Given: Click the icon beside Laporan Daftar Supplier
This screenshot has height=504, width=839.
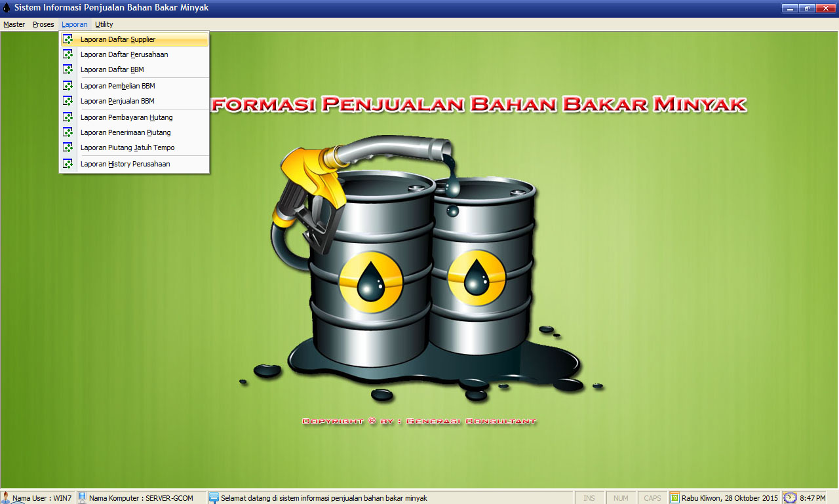Looking at the screenshot, I should (x=68, y=39).
